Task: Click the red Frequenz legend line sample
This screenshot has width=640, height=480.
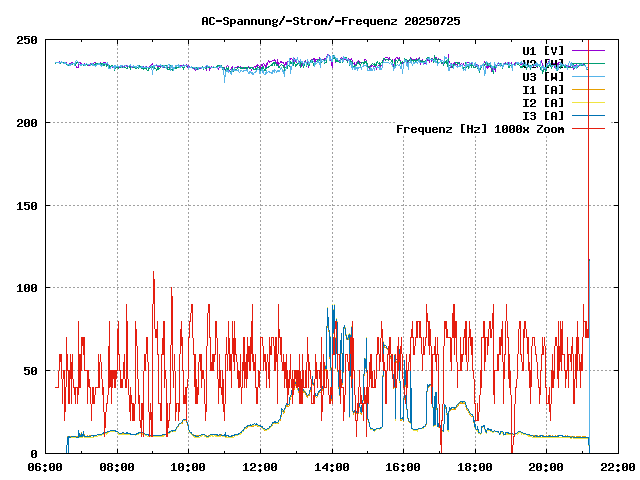Action: (x=588, y=129)
